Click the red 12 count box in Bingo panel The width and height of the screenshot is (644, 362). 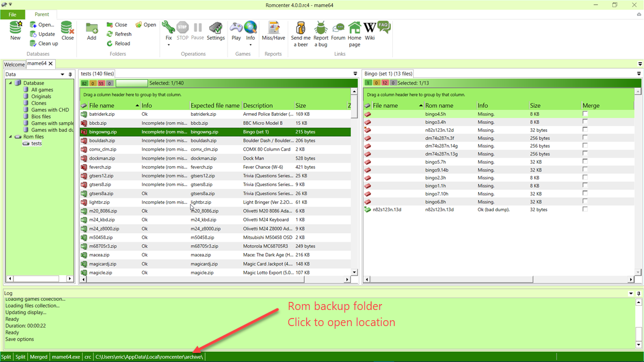click(x=385, y=83)
